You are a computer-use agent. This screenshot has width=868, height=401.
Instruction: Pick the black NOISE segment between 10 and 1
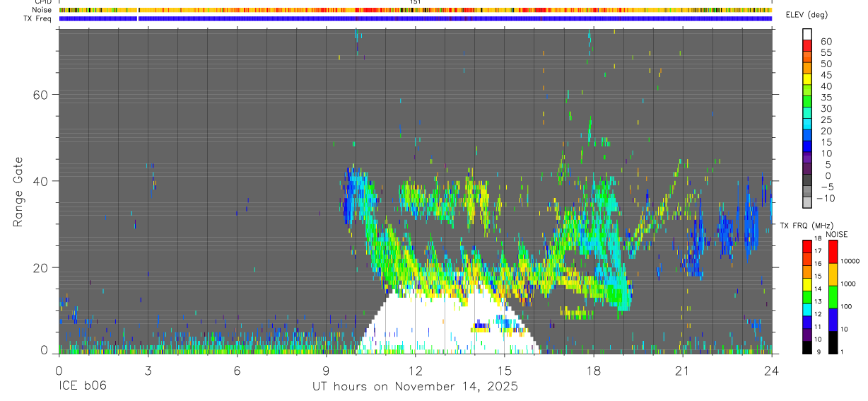[x=833, y=342]
